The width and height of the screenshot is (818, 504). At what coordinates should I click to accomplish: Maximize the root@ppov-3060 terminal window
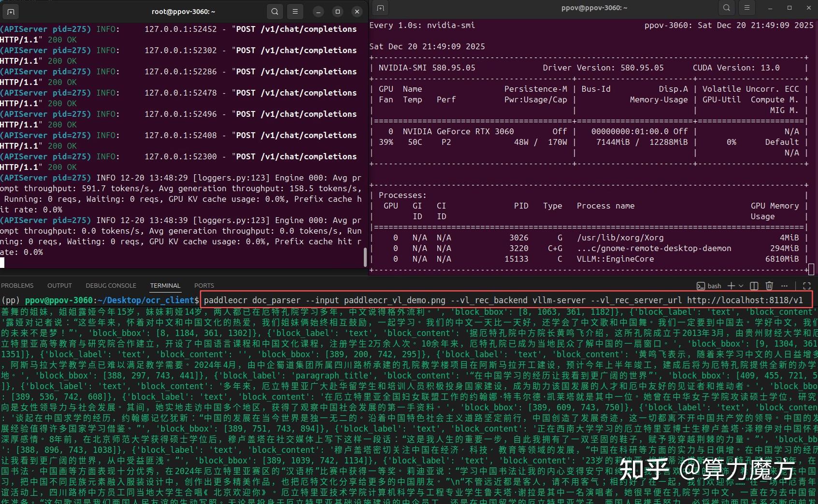click(x=338, y=12)
